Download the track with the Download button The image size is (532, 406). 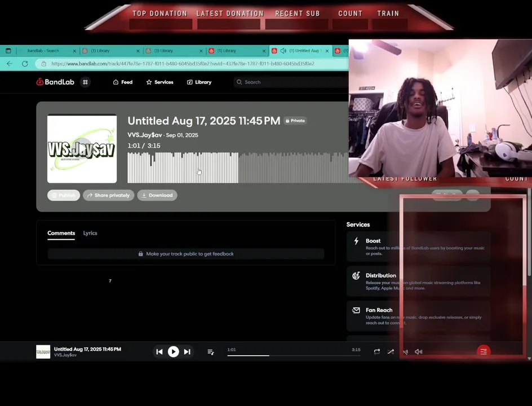[157, 195]
